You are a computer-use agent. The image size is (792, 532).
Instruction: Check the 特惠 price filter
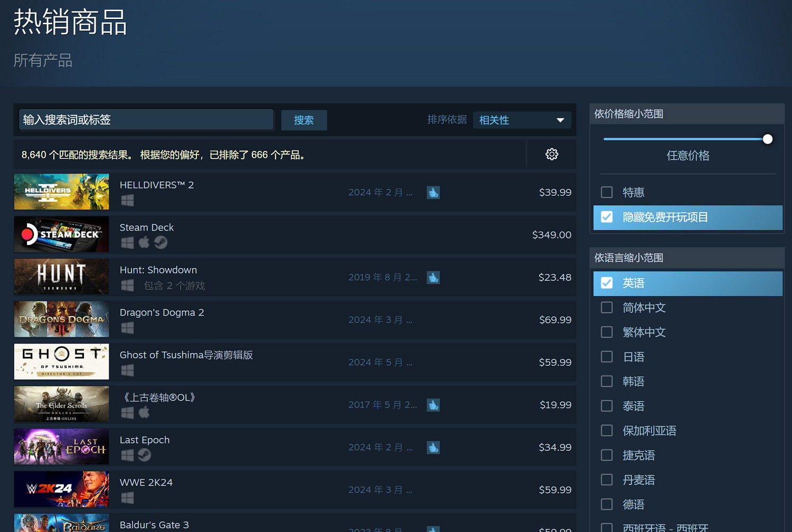pyautogui.click(x=606, y=192)
